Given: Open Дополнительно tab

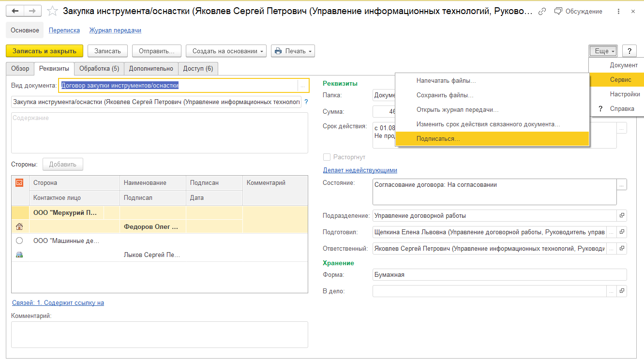Looking at the screenshot, I should (151, 69).
